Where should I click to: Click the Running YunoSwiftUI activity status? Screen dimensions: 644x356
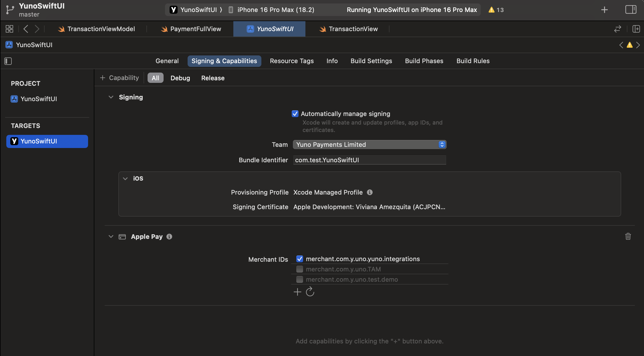click(x=412, y=10)
